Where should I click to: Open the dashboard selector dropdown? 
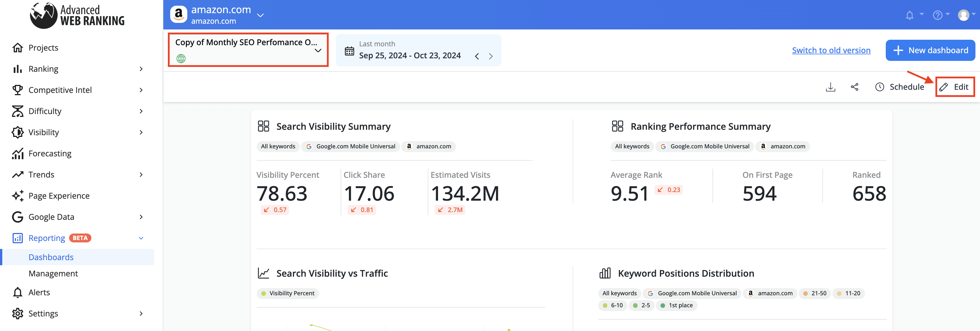(248, 50)
